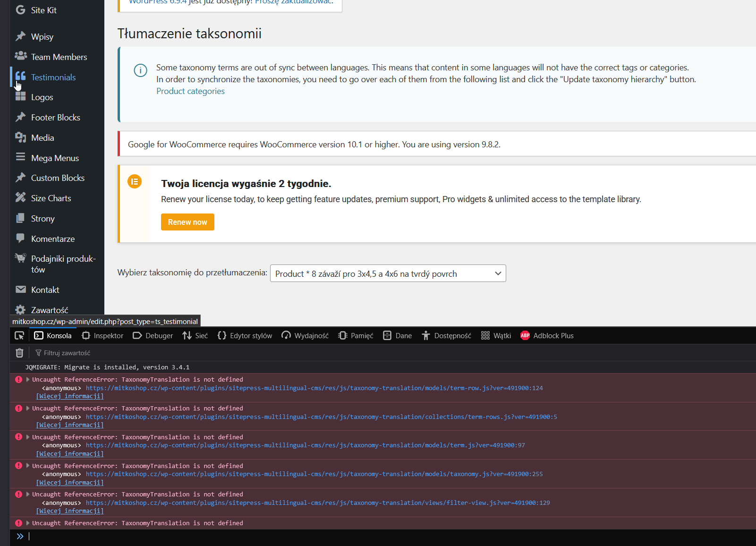Viewport: 756px width, 546px height.
Task: Click the Logos grid icon
Action: (x=20, y=96)
